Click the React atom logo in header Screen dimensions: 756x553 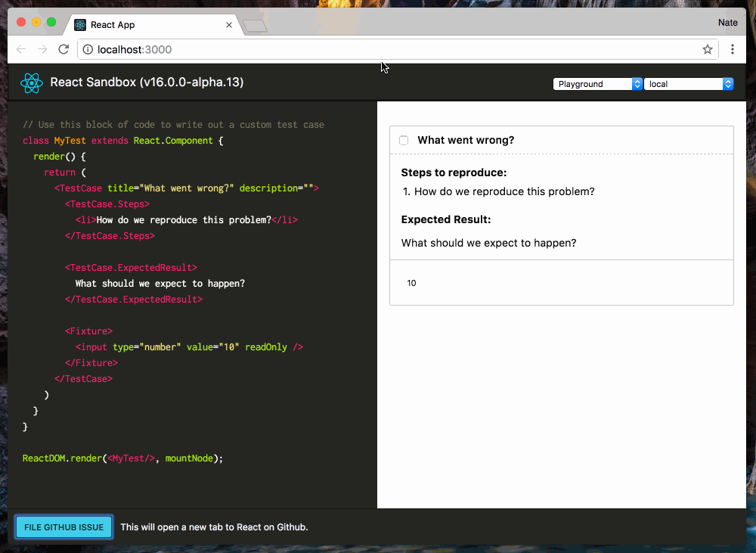tap(32, 83)
